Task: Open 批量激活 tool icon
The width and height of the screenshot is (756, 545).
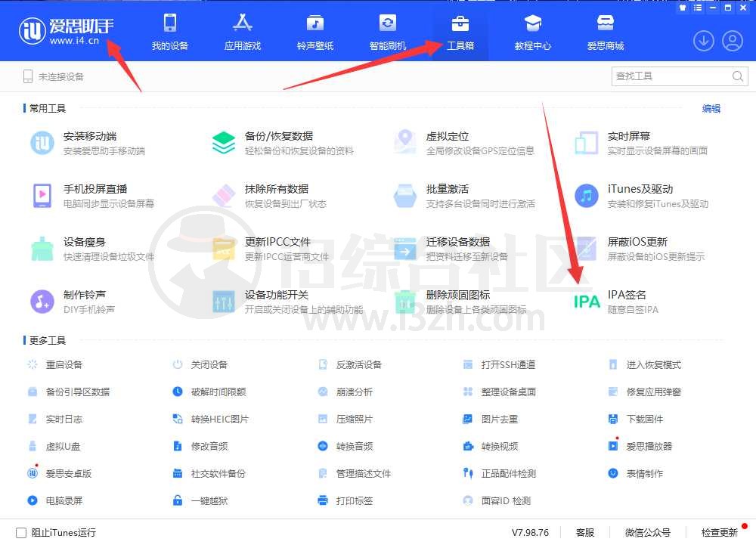Action: click(x=405, y=196)
